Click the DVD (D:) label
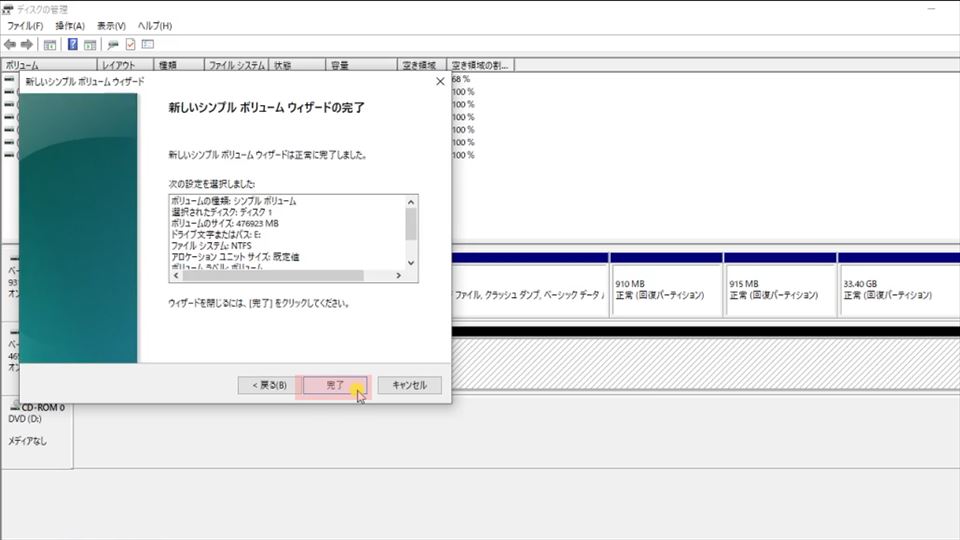Screen dimensions: 960x540 [x=25, y=419]
